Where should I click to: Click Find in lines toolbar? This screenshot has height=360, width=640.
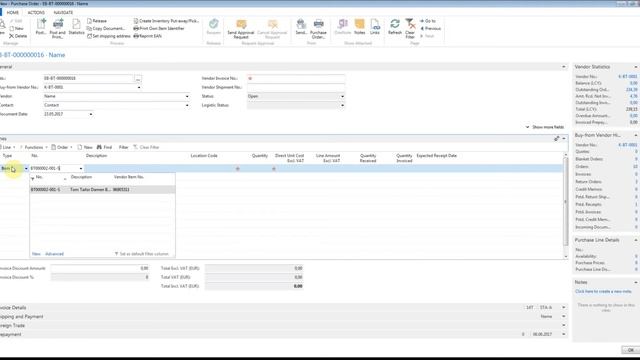tap(104, 147)
